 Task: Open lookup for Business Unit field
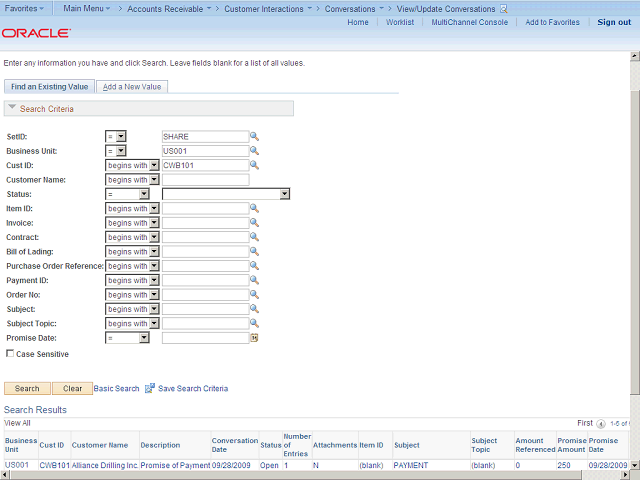254,151
